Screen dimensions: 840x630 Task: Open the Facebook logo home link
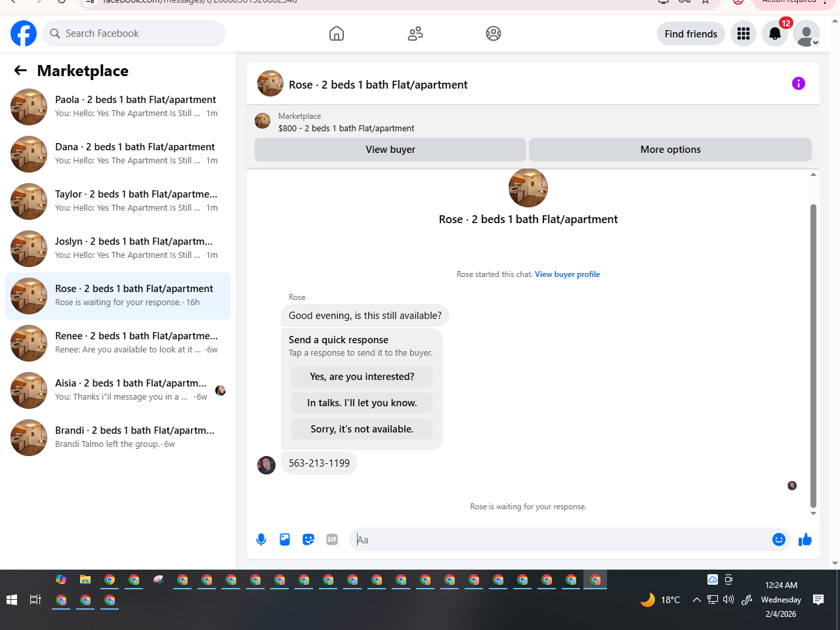[x=24, y=33]
